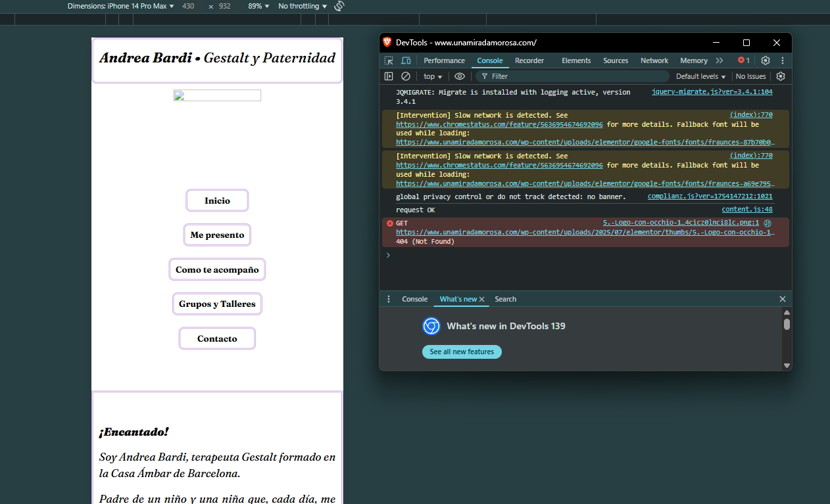Switch to the Network tab

(654, 60)
